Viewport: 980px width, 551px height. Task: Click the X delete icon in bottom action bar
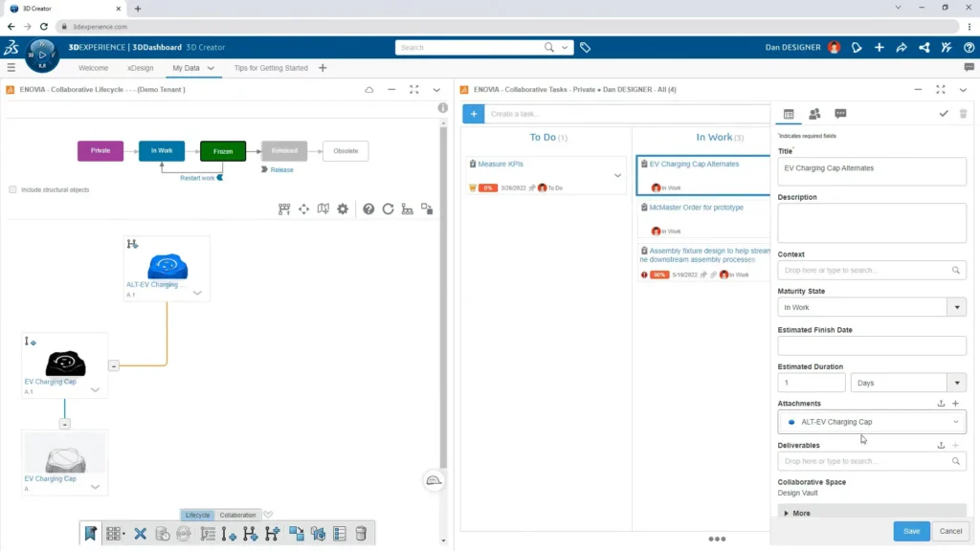click(x=140, y=534)
